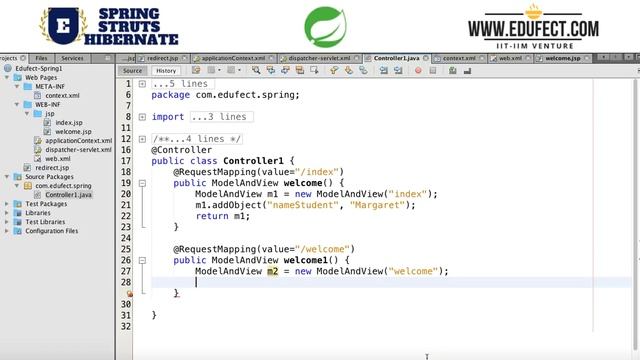This screenshot has width=640, height=360.
Task: Expand the Test Packages node
Action: click(7, 203)
